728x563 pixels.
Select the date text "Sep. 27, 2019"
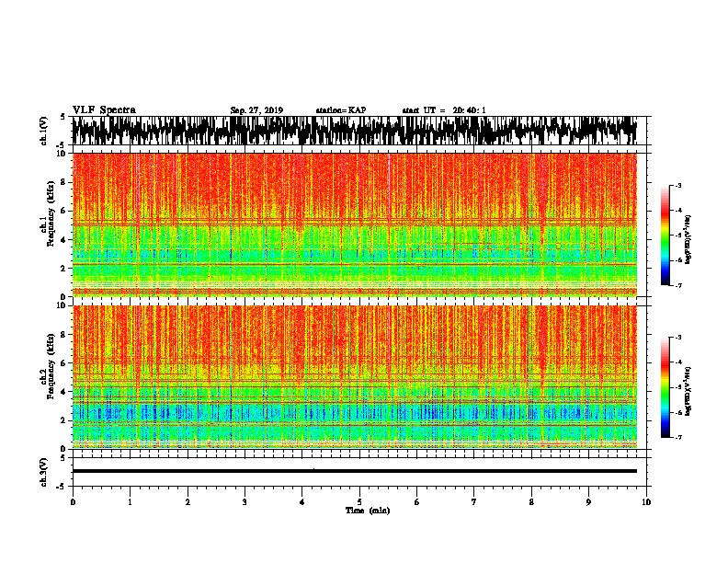click(x=256, y=110)
